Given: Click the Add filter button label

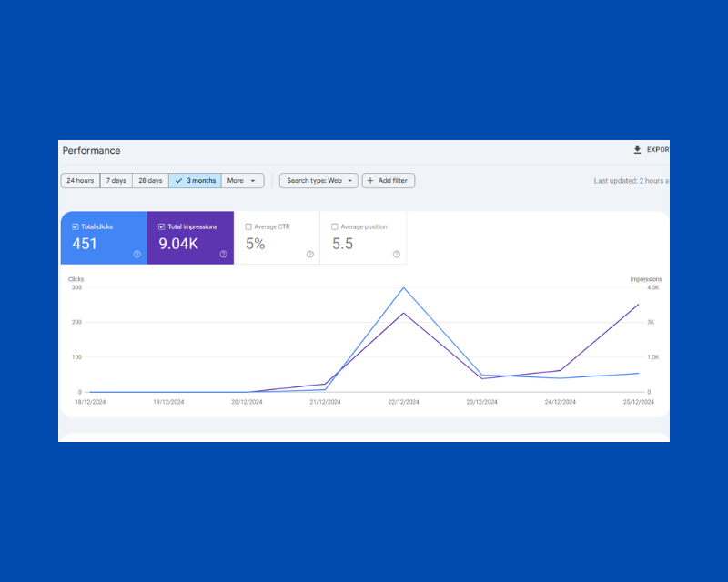Looking at the screenshot, I should coord(393,181).
